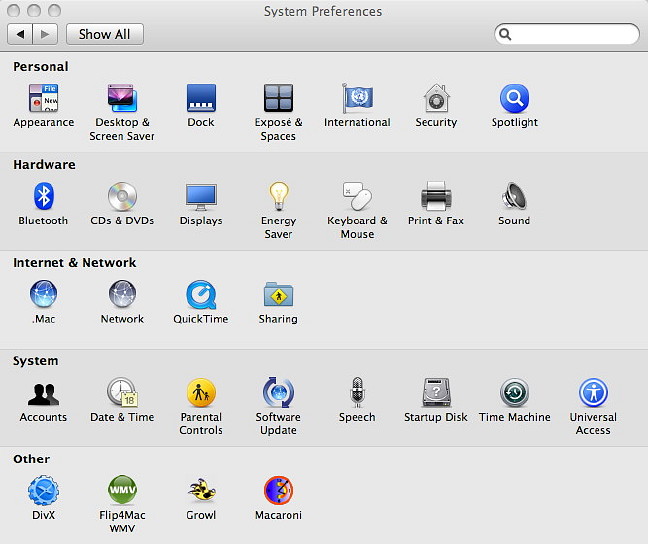Image resolution: width=648 pixels, height=544 pixels.
Task: Click the search magnifier icon
Action: [x=505, y=34]
